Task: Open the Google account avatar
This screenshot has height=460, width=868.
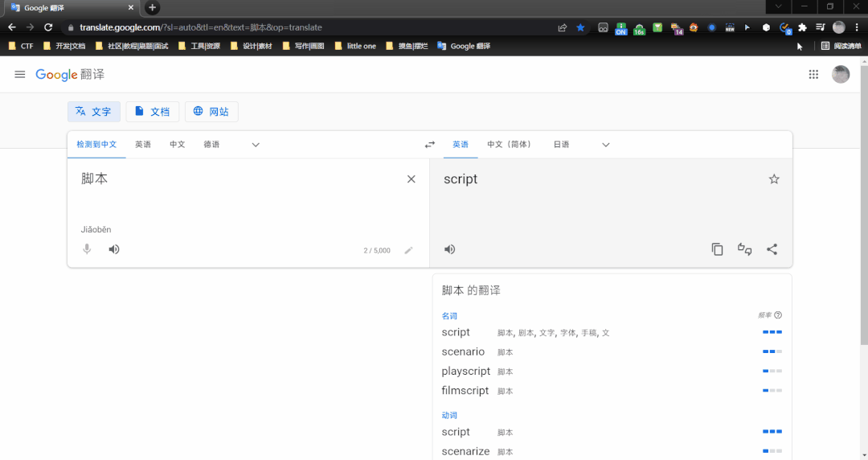Action: pyautogui.click(x=841, y=74)
